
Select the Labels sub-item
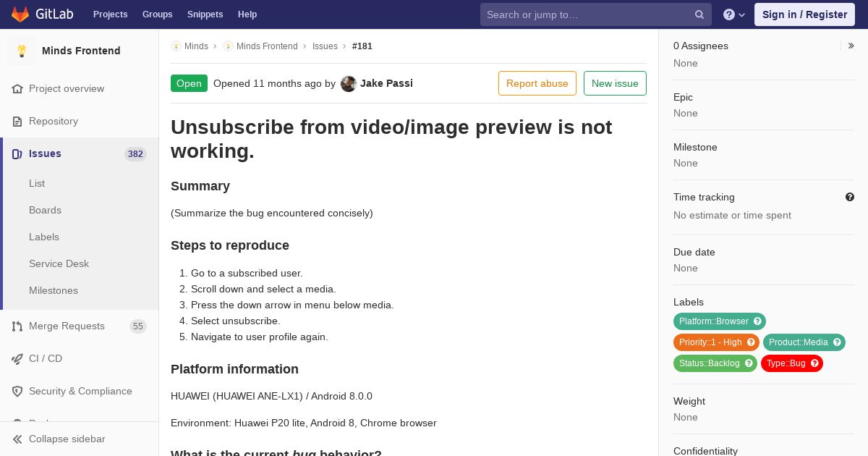pos(44,237)
